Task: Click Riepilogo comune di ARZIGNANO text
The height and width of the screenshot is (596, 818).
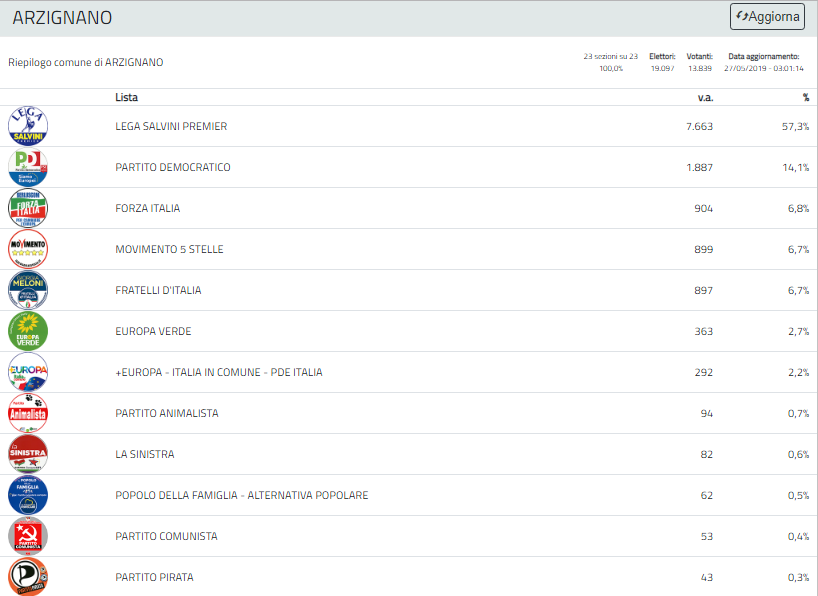Action: pyautogui.click(x=86, y=62)
